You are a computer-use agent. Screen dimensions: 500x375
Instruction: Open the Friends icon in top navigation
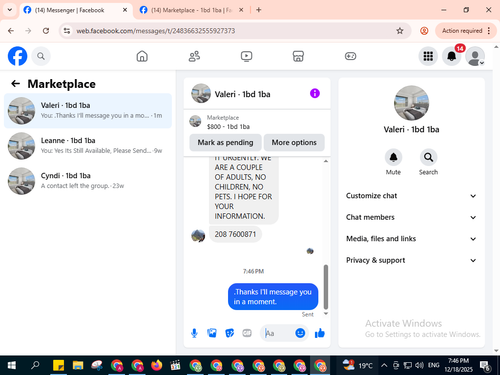(194, 56)
